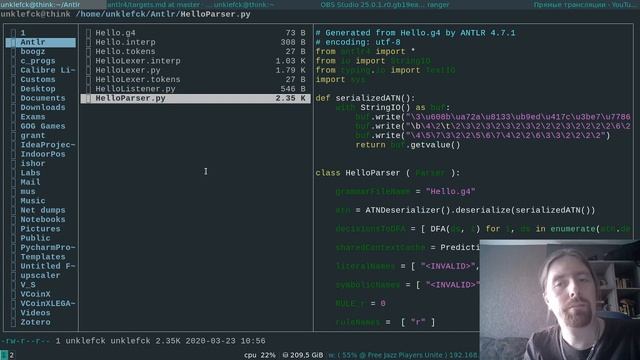Click the cpu 22% status entry
This screenshot has height=360, width=640.
click(x=260, y=355)
